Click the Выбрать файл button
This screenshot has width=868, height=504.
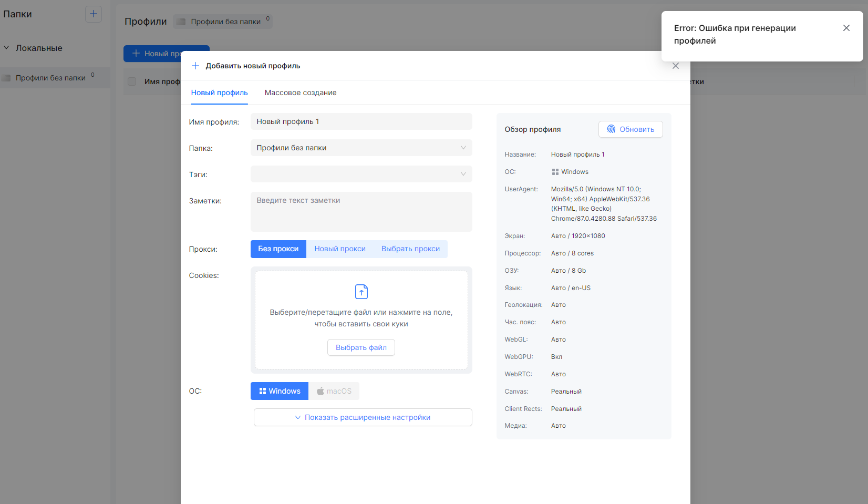(361, 347)
